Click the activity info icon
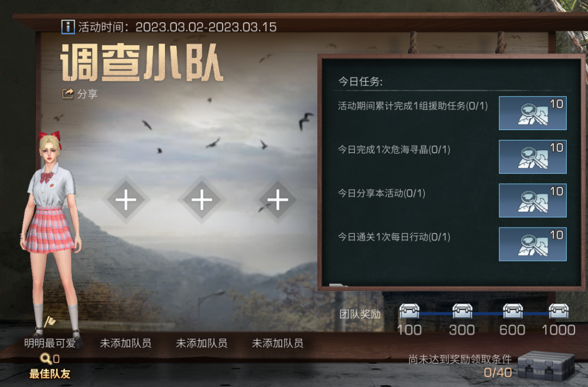This screenshot has height=387, width=588. click(68, 27)
